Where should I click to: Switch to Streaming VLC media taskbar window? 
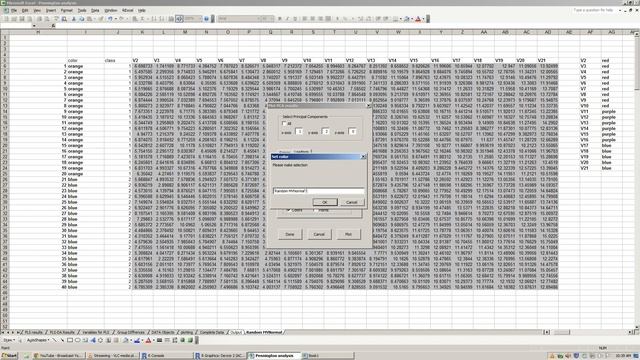tap(112, 356)
